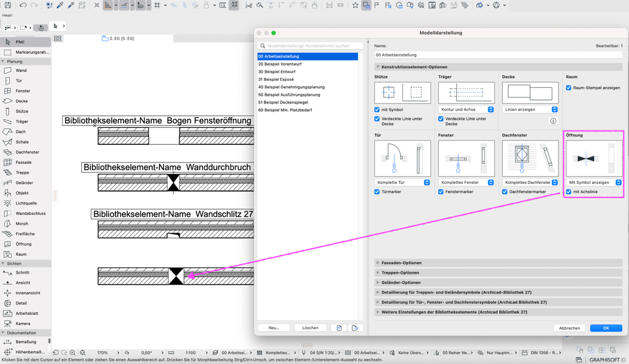Select the Fenster tool in toolbox
Screen dimensions: 629x364
click(x=25, y=91)
